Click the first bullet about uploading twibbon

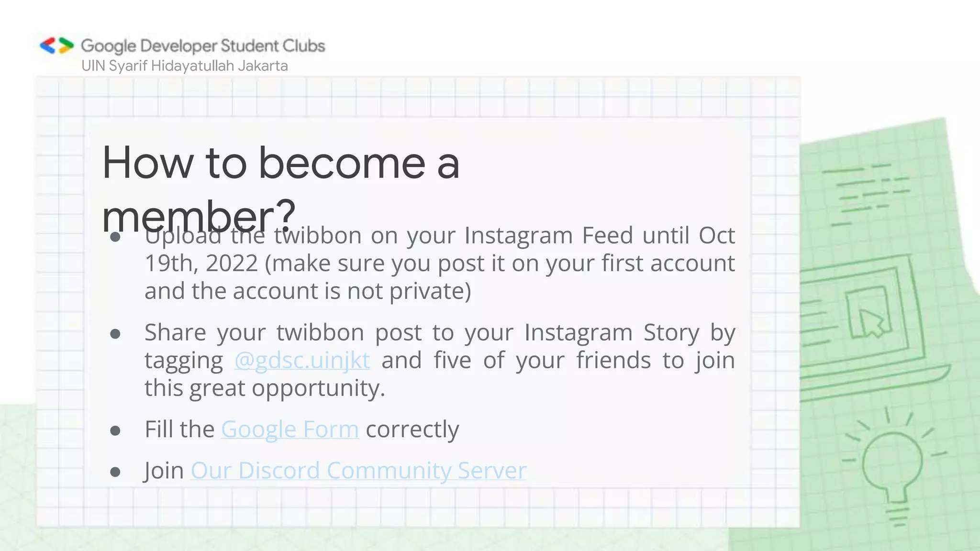click(439, 263)
